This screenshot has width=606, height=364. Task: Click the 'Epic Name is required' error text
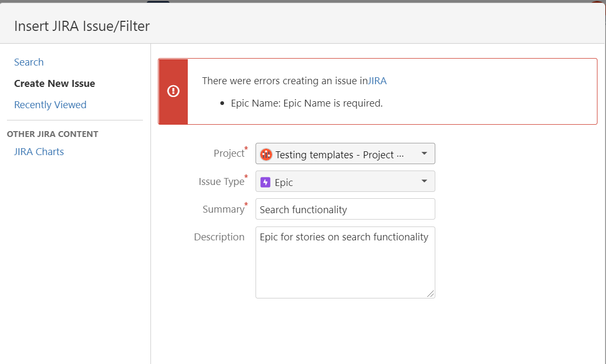pos(307,103)
